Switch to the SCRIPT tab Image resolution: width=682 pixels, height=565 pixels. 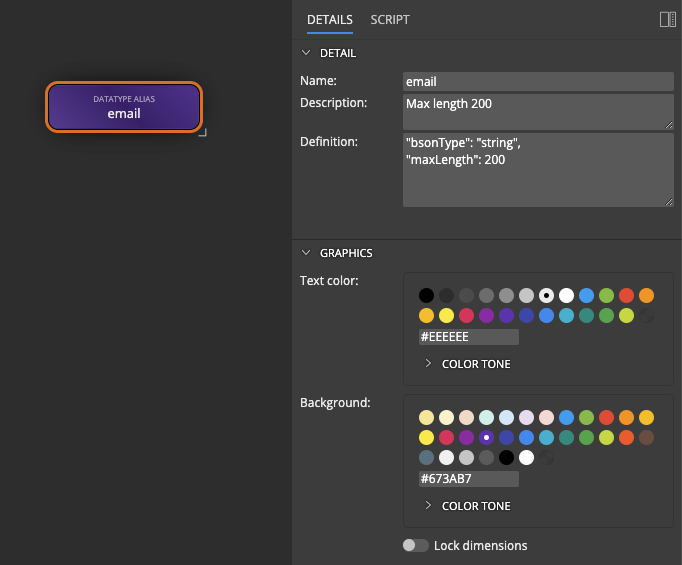click(389, 20)
